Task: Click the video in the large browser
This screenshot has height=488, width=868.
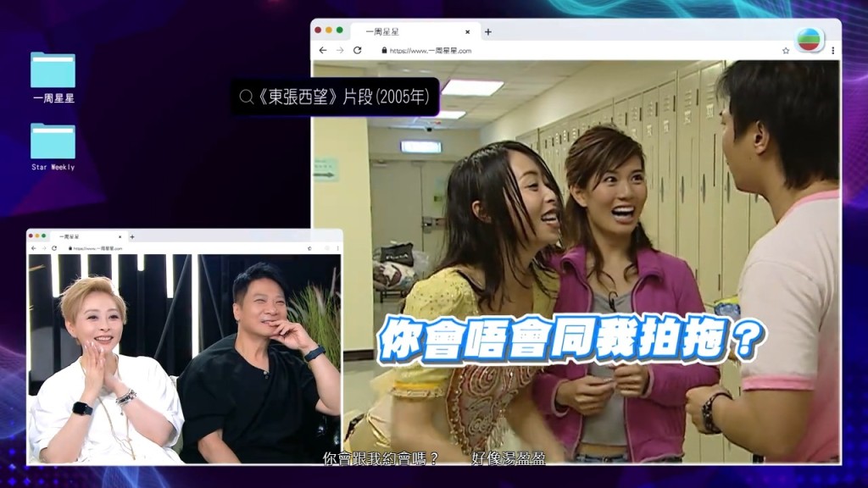Action: click(x=576, y=262)
